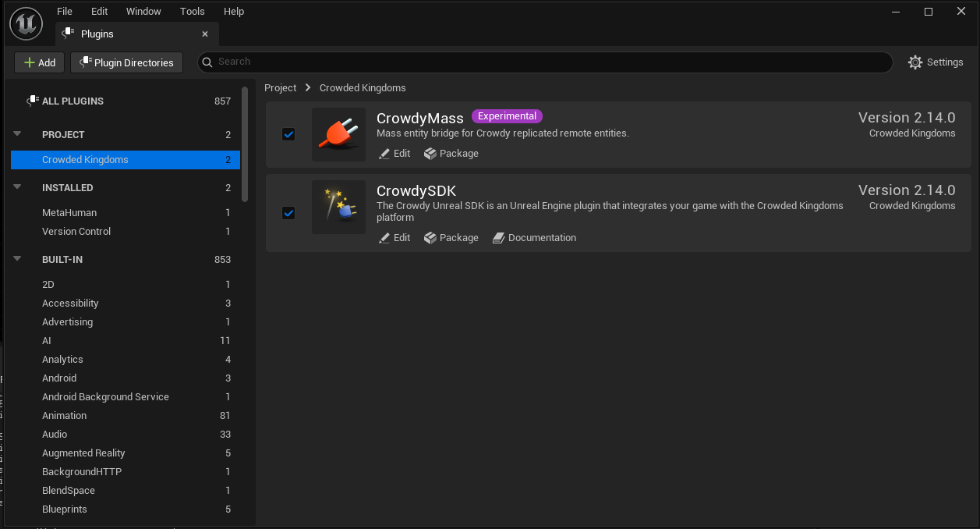Select Android Background Service category
This screenshot has width=980, height=529.
[126, 396]
